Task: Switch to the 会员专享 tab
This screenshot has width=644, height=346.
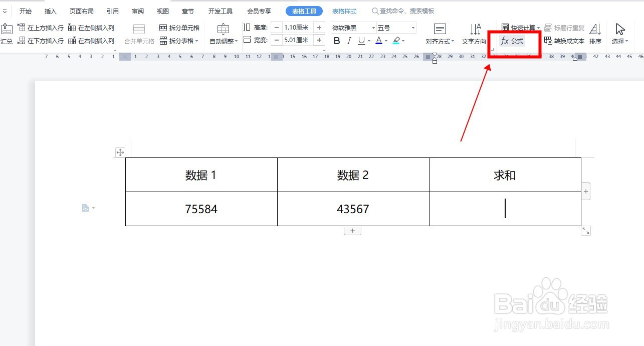Action: 259,11
